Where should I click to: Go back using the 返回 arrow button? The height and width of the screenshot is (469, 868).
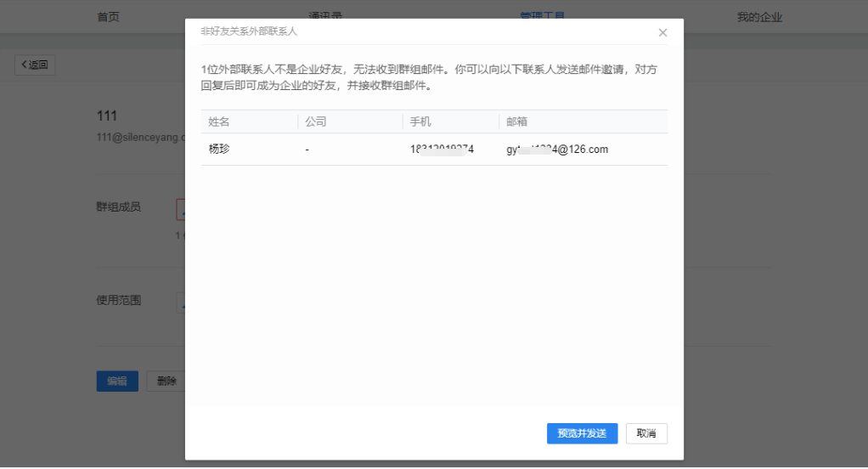tap(35, 65)
